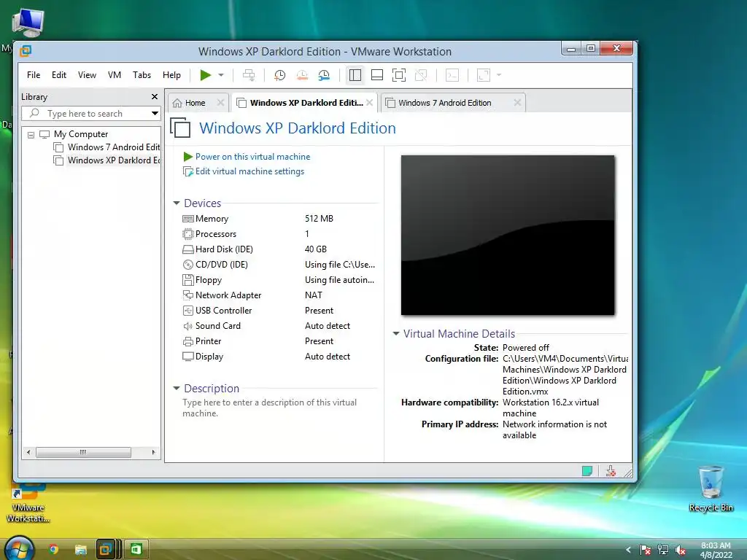Click Power on this virtual machine
The height and width of the screenshot is (560, 747).
252,157
